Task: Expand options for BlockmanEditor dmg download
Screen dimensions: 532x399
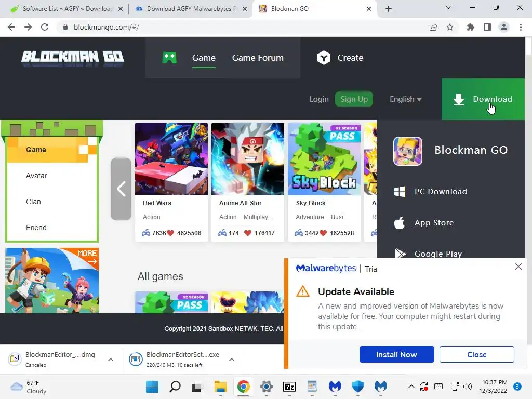Action: [x=111, y=360]
